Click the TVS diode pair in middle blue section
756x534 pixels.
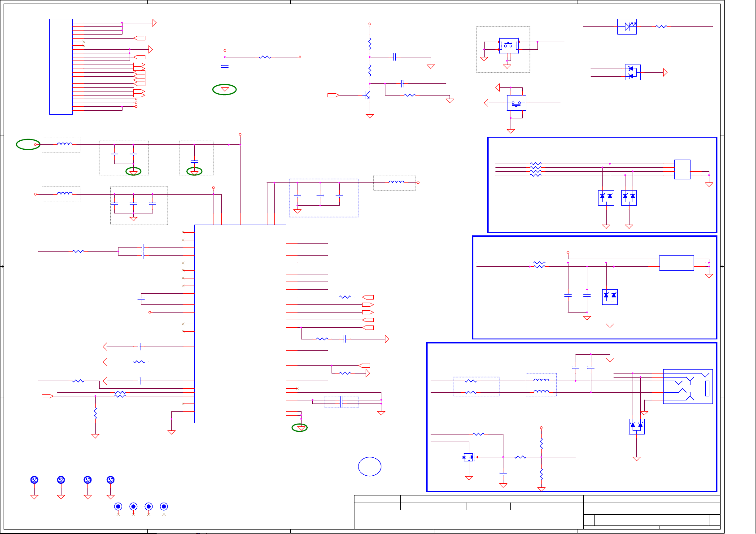click(x=610, y=297)
